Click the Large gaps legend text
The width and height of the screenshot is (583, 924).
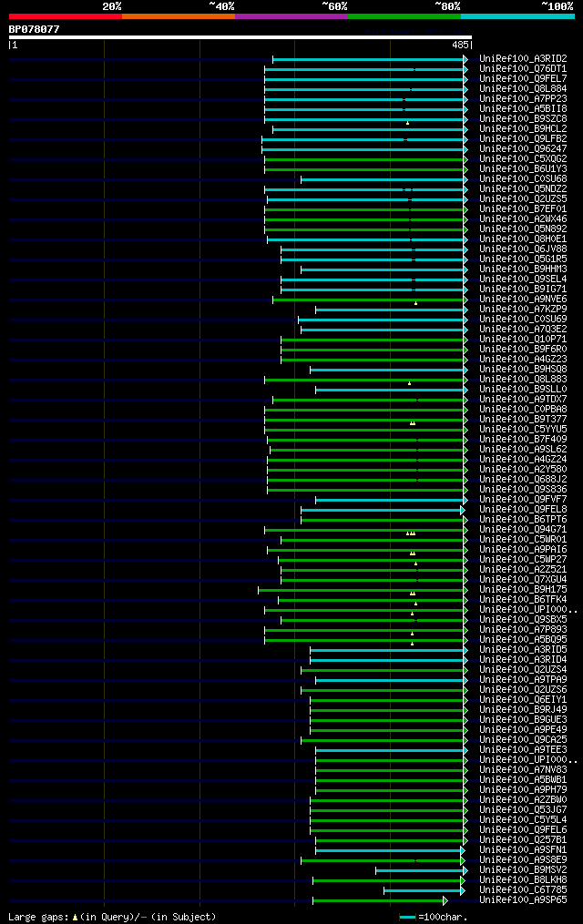click(112, 917)
